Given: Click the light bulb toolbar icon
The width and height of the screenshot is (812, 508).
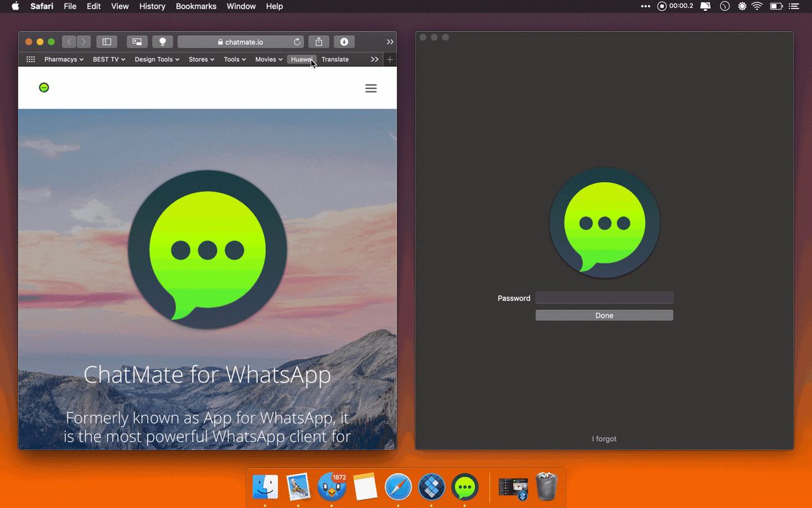Looking at the screenshot, I should pyautogui.click(x=162, y=42).
